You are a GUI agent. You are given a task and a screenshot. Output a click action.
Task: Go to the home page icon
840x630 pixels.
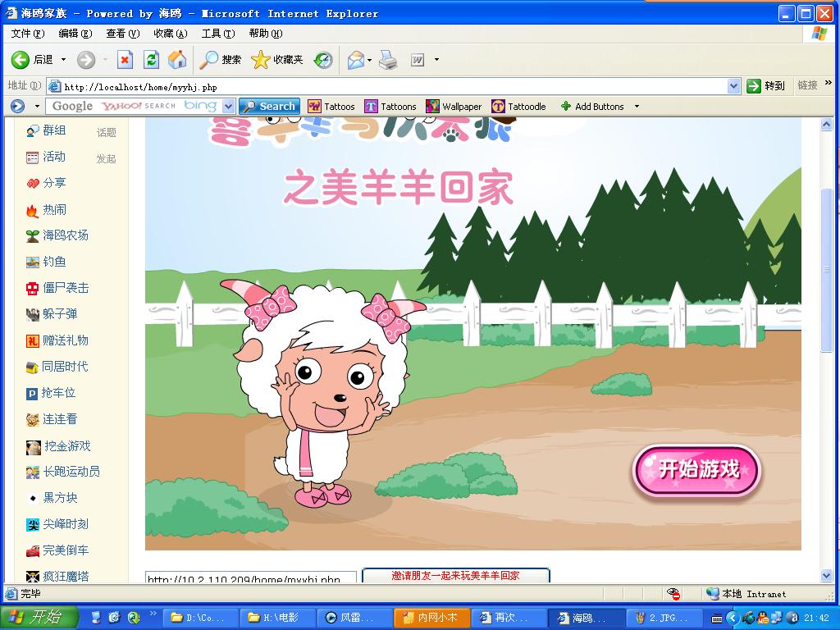point(177,59)
